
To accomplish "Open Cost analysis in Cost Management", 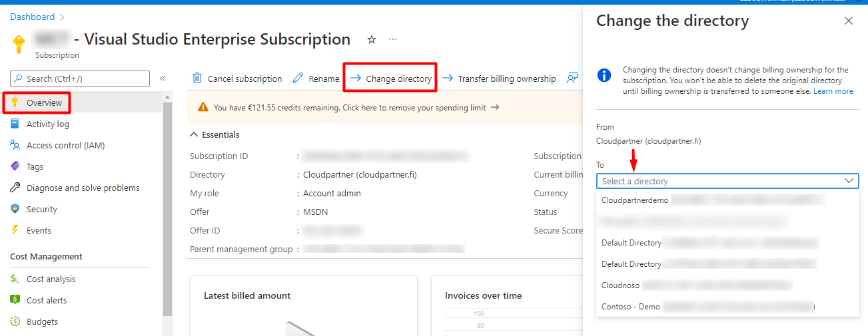I will pyautogui.click(x=51, y=279).
